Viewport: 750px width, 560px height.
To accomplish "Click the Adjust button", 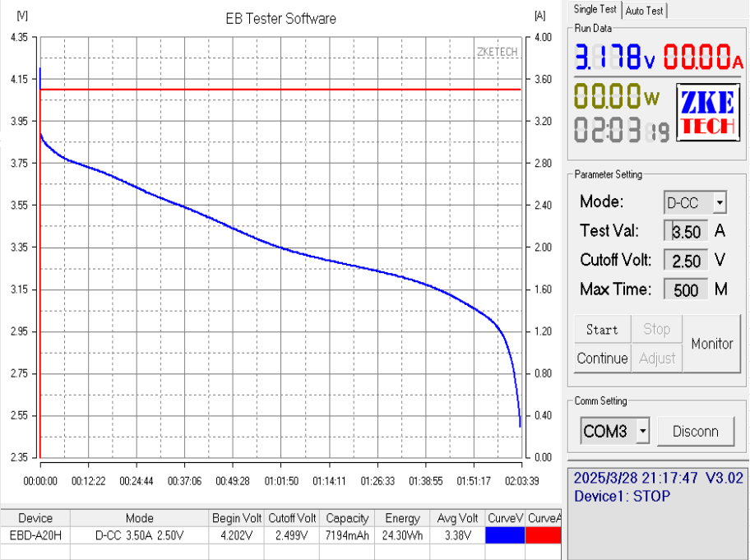I will pyautogui.click(x=657, y=359).
